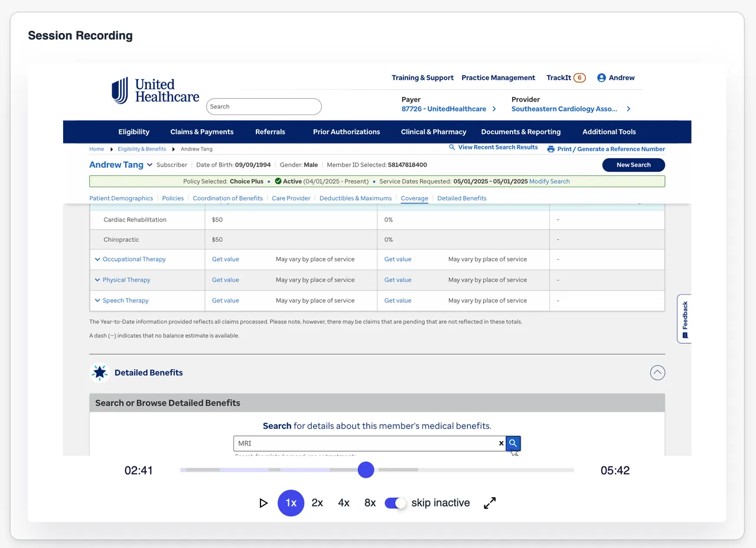756x548 pixels.
Task: Click View Recent Search Results link
Action: click(x=498, y=147)
